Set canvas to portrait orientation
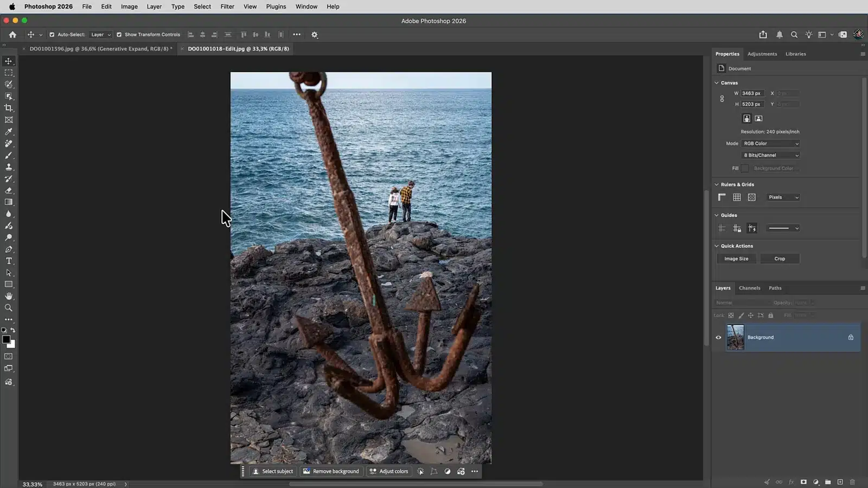The width and height of the screenshot is (868, 488). pos(747,118)
